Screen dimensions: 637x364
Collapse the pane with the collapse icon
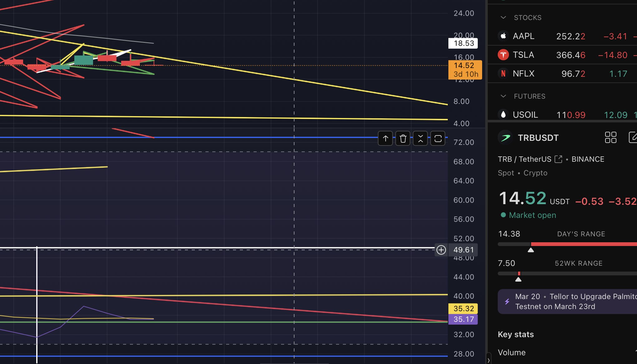(420, 139)
